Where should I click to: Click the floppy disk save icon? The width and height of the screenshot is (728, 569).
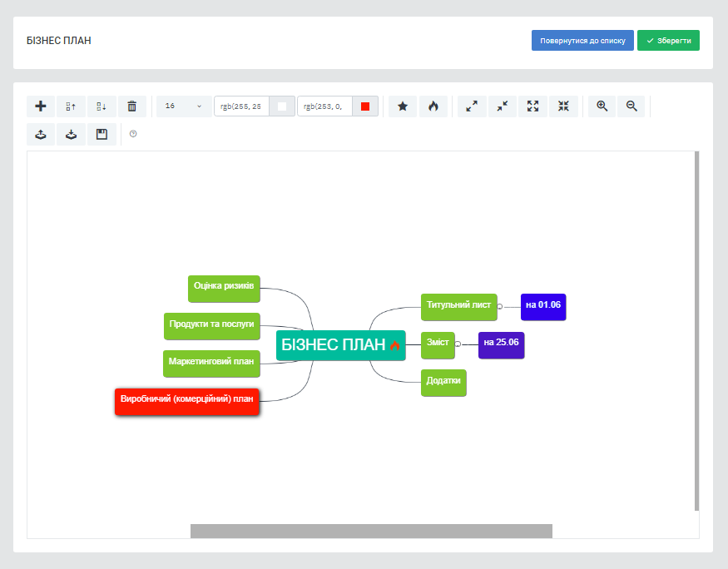[102, 134]
